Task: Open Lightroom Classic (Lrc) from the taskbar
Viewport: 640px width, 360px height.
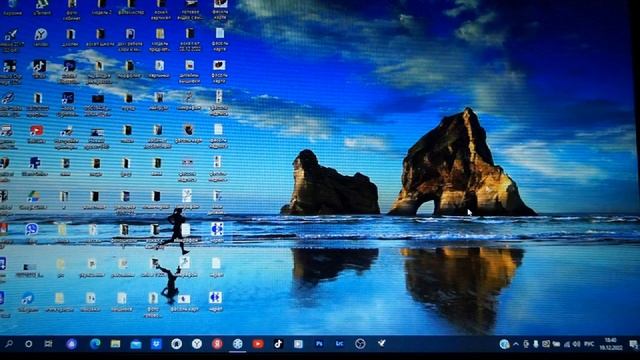Action: coord(339,344)
